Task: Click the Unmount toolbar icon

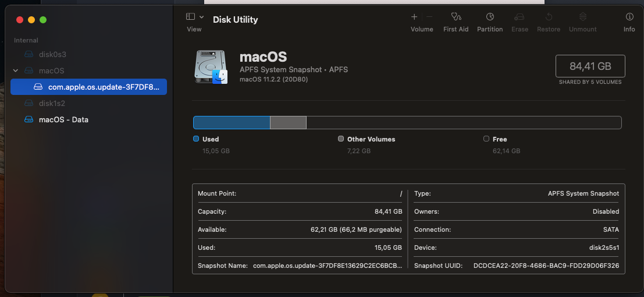Action: tap(582, 17)
